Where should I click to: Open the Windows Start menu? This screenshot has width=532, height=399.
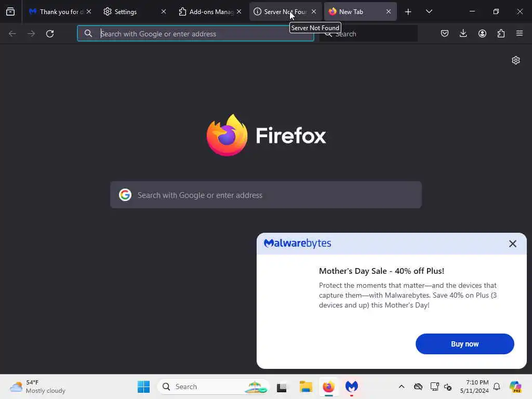tap(143, 387)
